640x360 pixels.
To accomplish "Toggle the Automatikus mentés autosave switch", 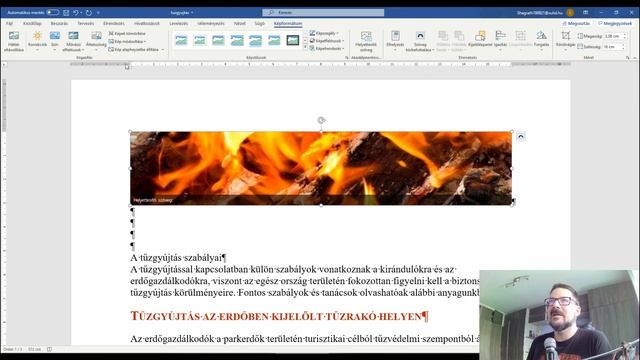I will coord(52,13).
